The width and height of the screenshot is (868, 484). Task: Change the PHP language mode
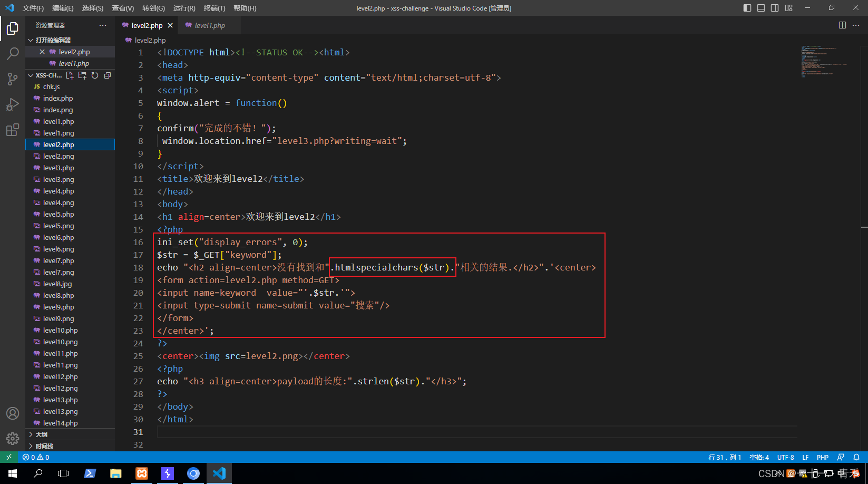823,457
